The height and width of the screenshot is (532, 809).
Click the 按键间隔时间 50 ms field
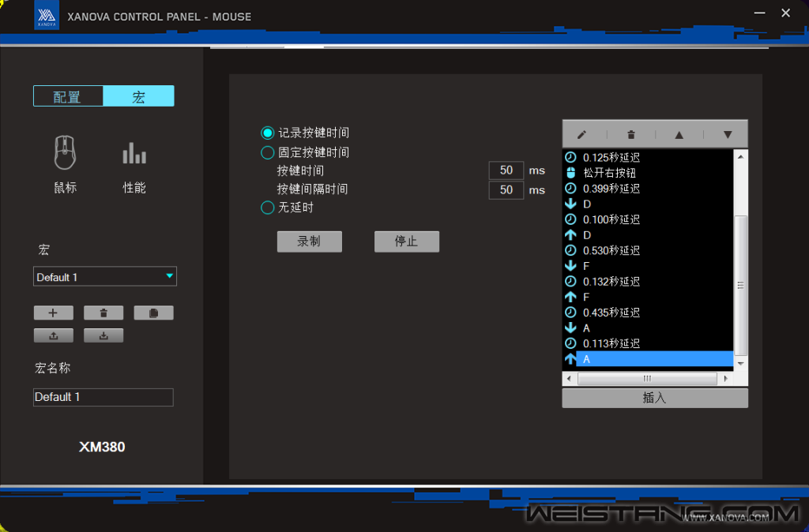[x=506, y=190]
